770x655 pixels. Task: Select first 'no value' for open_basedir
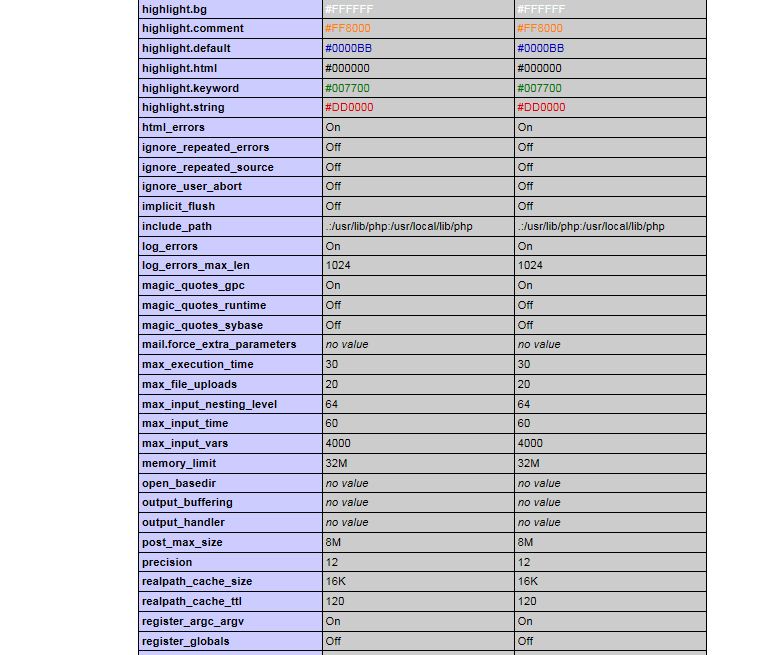(347, 484)
